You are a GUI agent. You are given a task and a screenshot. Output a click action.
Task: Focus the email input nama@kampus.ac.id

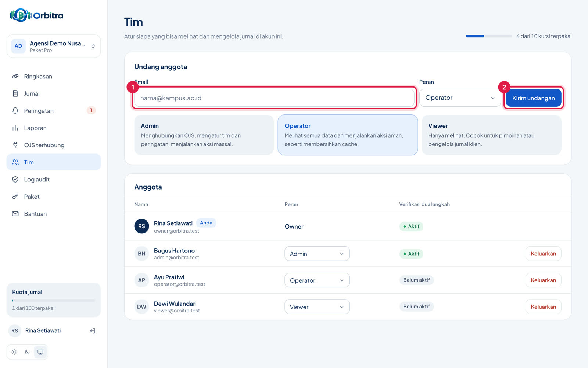point(274,98)
